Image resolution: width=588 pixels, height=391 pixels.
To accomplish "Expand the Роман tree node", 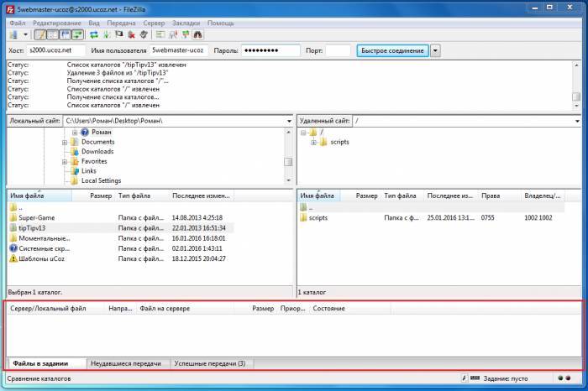I will coord(75,133).
